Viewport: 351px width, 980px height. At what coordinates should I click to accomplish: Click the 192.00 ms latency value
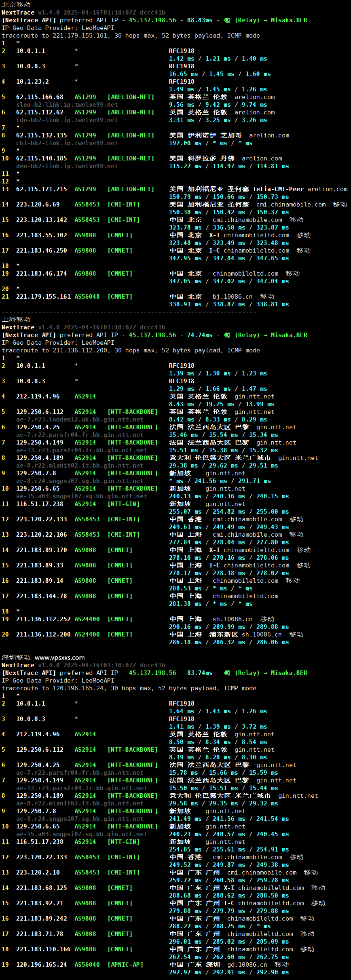185,143
